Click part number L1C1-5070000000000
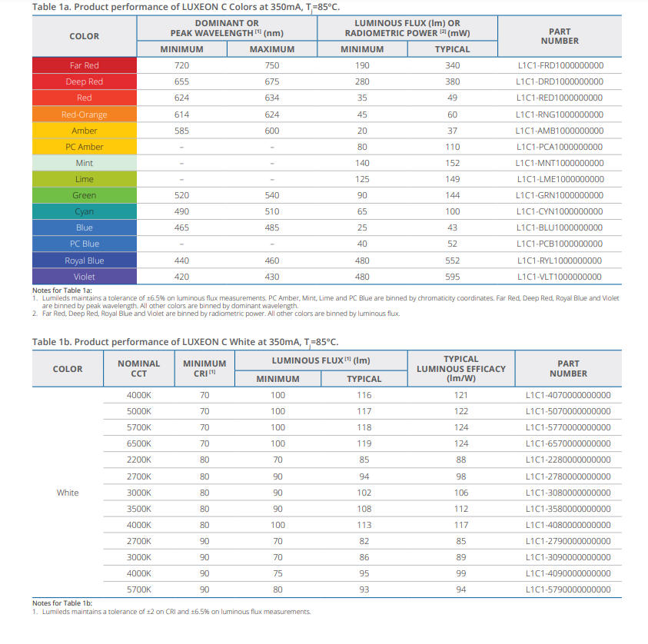 click(x=568, y=411)
